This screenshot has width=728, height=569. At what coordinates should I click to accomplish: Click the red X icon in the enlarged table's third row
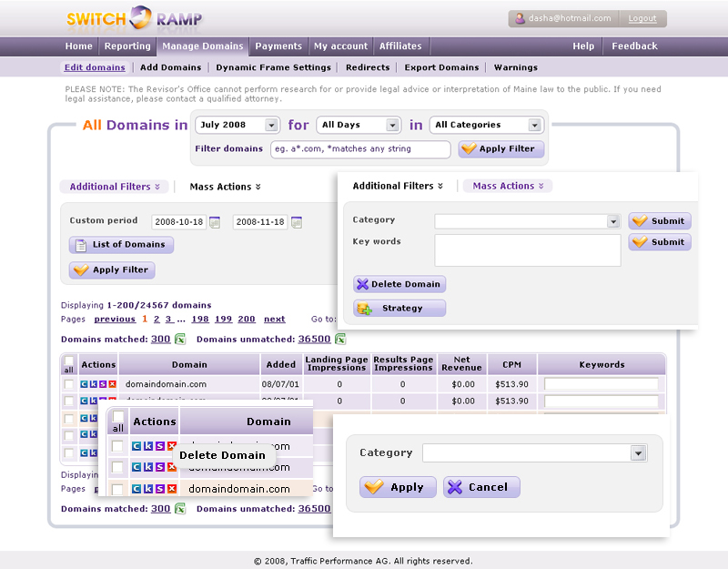click(x=172, y=489)
